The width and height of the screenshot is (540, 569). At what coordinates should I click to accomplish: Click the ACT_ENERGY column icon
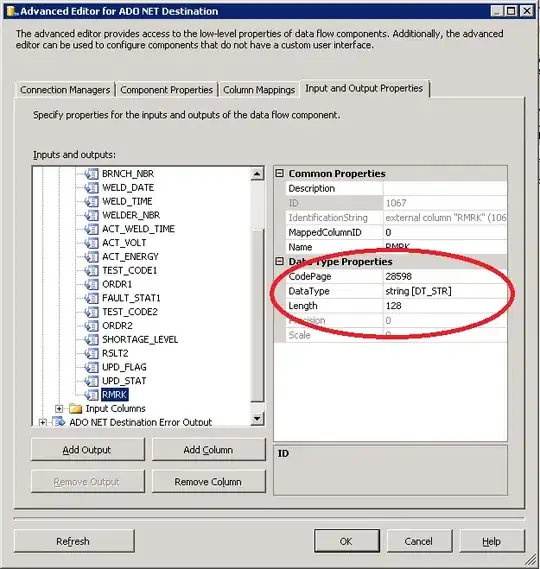coord(91,257)
